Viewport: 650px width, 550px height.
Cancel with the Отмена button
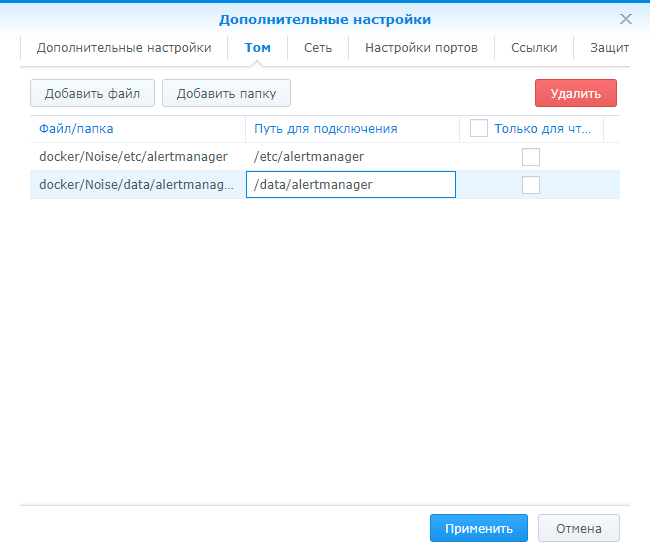click(x=579, y=529)
